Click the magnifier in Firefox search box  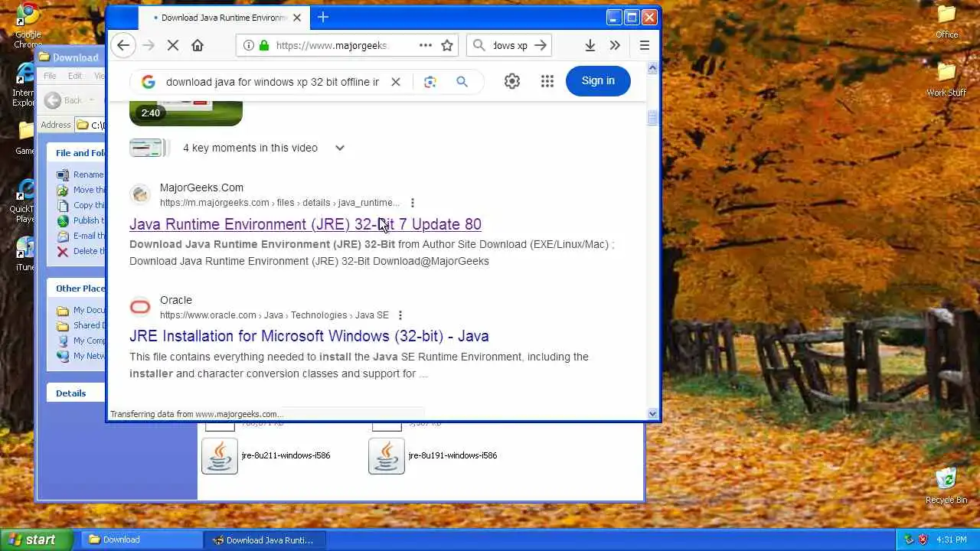click(x=479, y=45)
